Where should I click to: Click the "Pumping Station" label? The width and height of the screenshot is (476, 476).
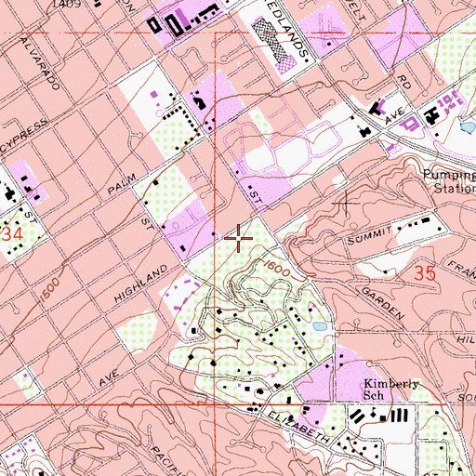coord(450,181)
